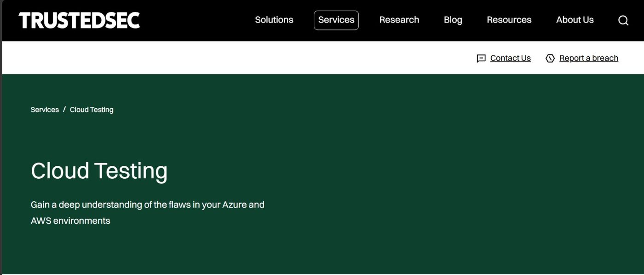Screen dimensions: 644x275
Task: Open the Solutions menu
Action: pos(274,20)
